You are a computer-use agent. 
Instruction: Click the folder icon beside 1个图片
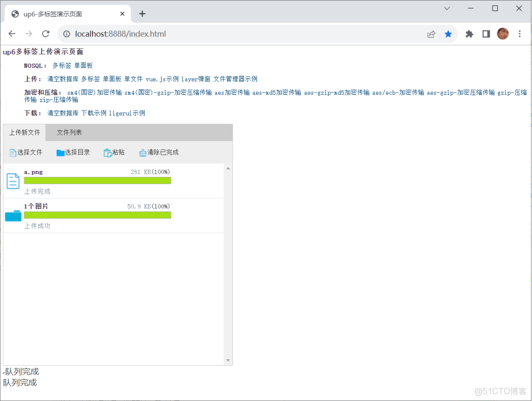point(13,215)
